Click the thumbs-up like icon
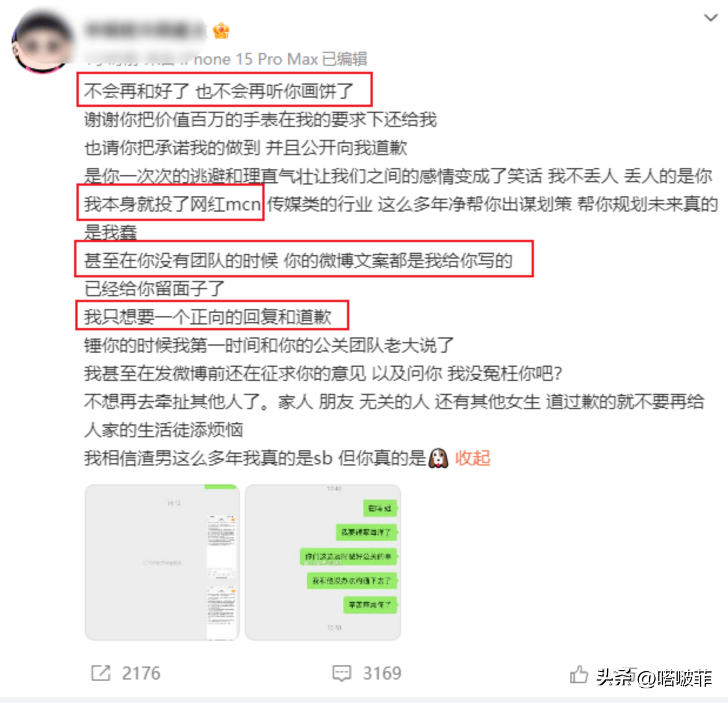The image size is (728, 703). click(579, 674)
